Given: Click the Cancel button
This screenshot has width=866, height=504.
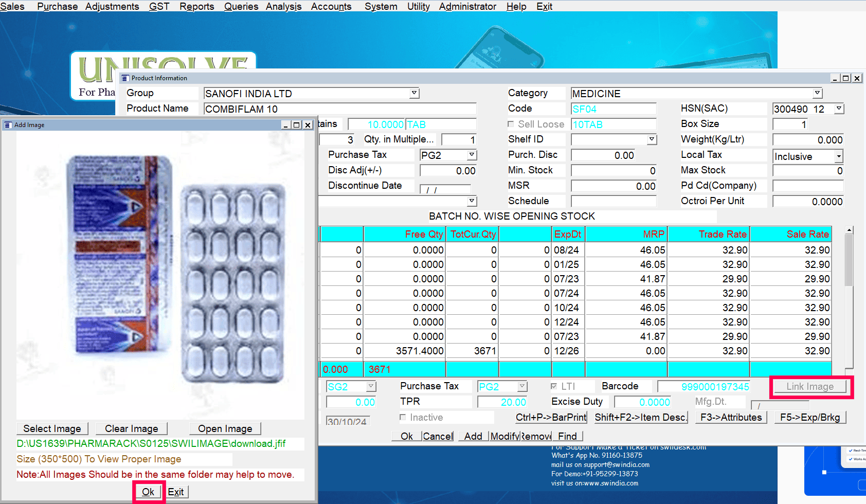Looking at the screenshot, I should click(438, 436).
